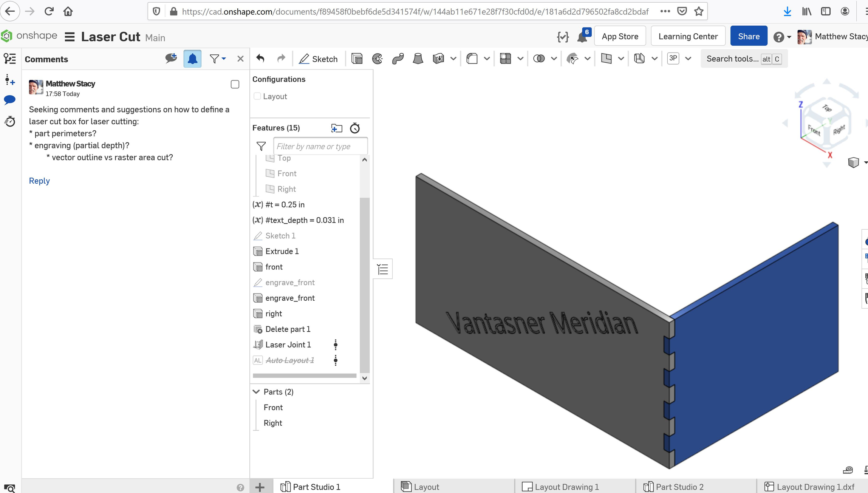
Task: Close the Comments panel
Action: click(x=240, y=59)
